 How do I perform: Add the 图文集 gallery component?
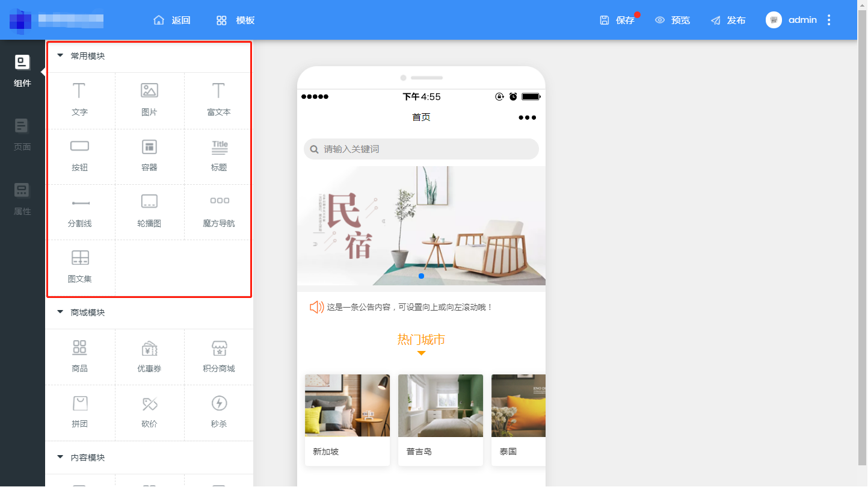coord(79,267)
